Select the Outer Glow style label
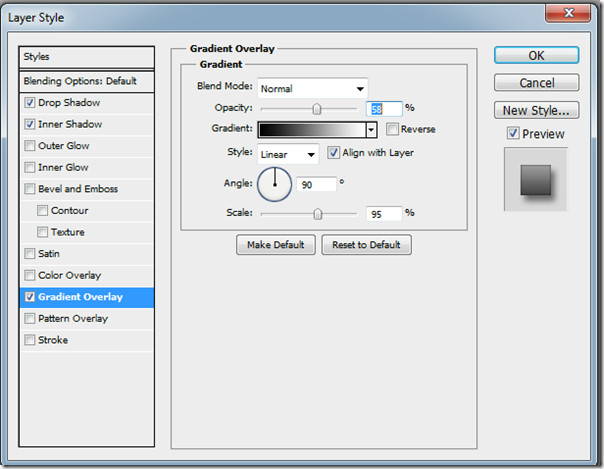 [64, 146]
